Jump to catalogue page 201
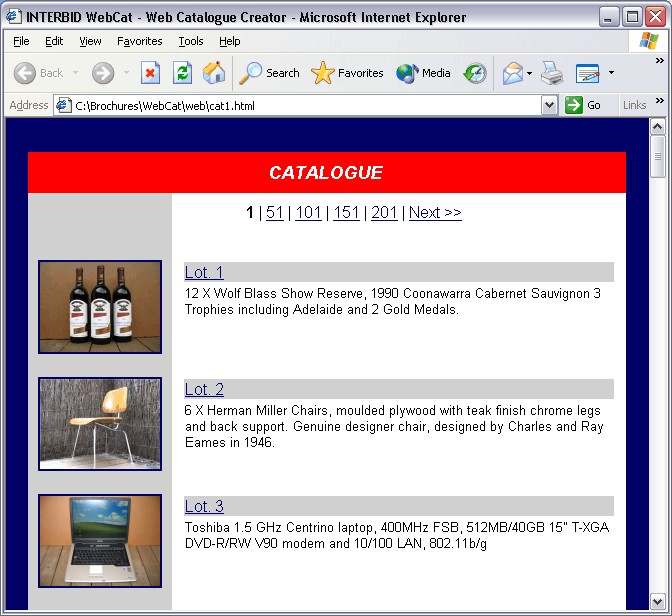This screenshot has height=616, width=672. [384, 213]
